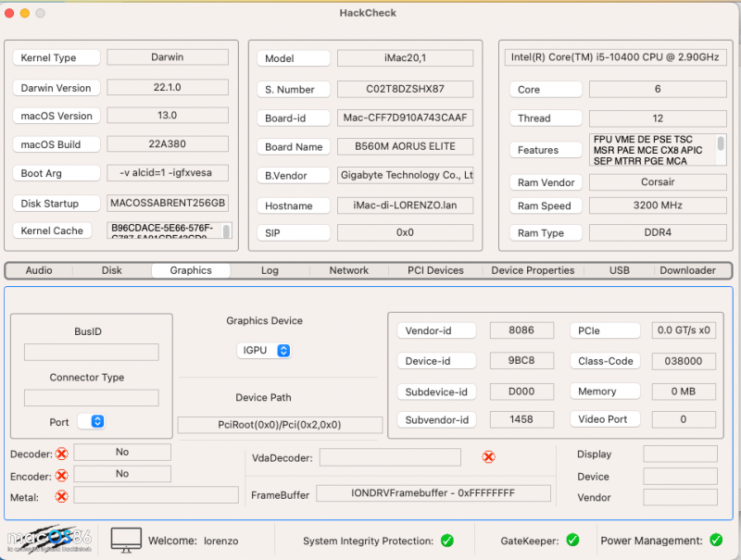Click the FrameBuffer value field

click(433, 493)
